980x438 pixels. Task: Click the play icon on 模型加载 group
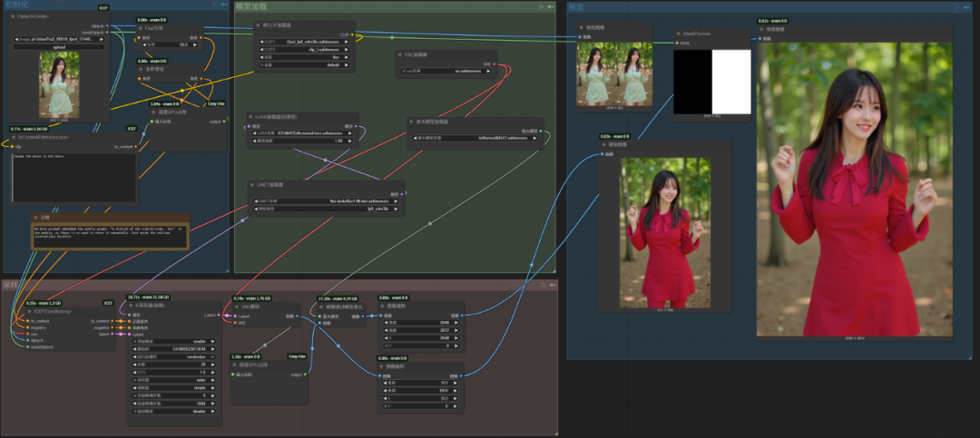click(x=541, y=6)
